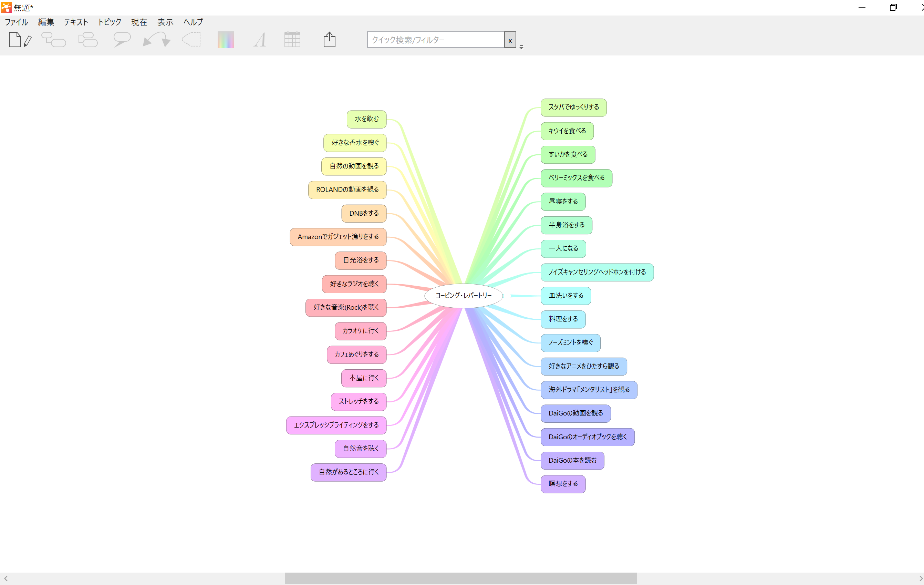The width and height of the screenshot is (924, 585).
Task: Click the calendar grid icon
Action: pyautogui.click(x=292, y=40)
